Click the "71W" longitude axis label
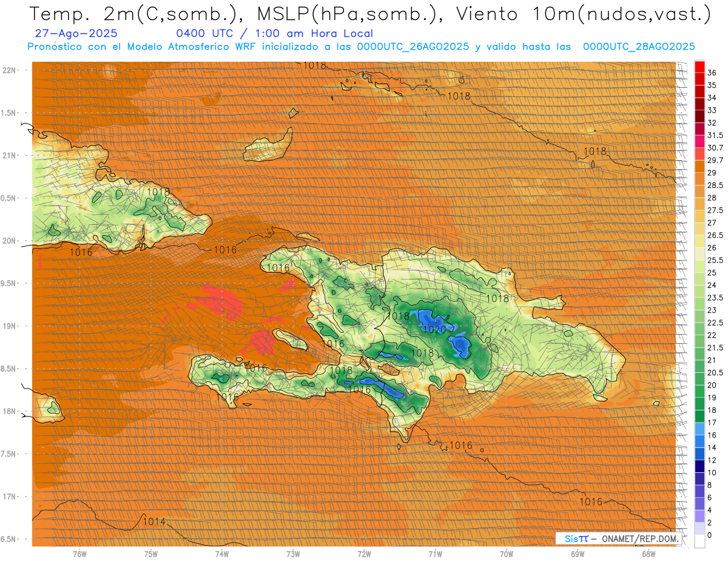Image resolution: width=728 pixels, height=562 pixels. pyautogui.click(x=435, y=554)
